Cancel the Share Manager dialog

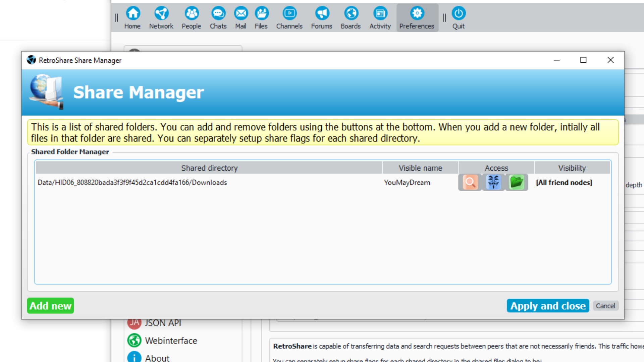pyautogui.click(x=605, y=306)
